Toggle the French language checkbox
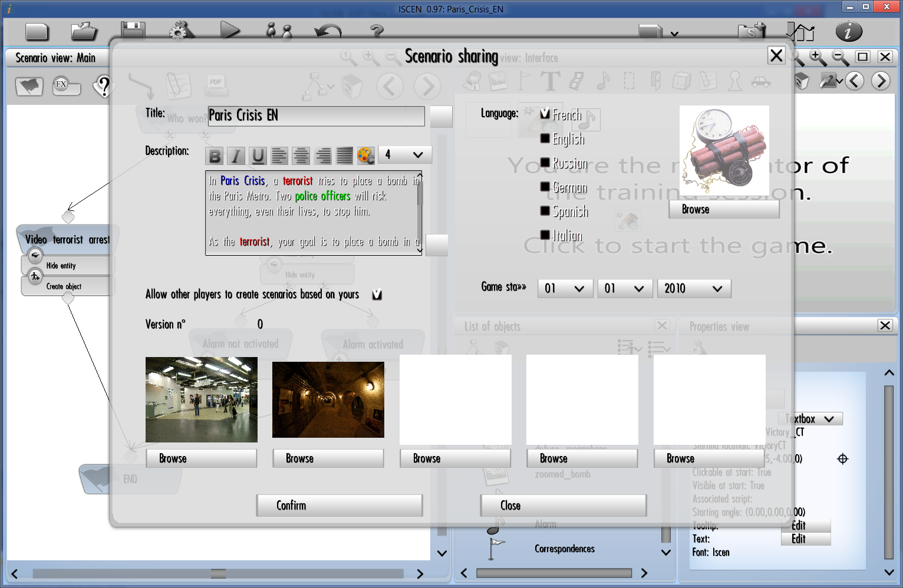 (x=545, y=114)
